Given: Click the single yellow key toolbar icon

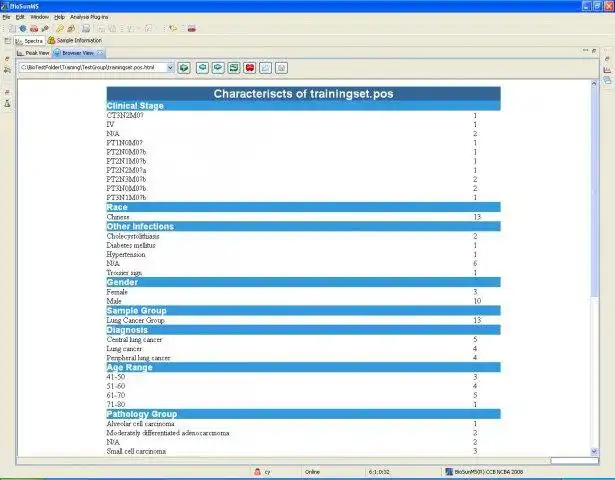Looking at the screenshot, I should [60, 28].
